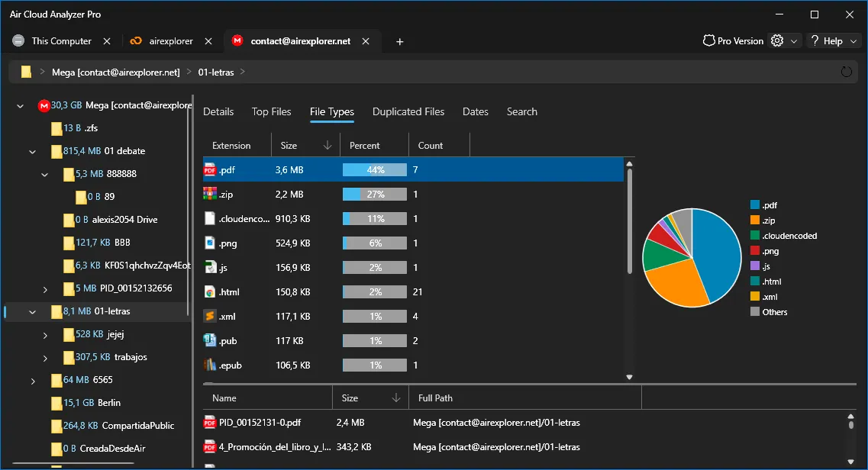Collapse the 01 debate folder
868x470 pixels.
[33, 152]
